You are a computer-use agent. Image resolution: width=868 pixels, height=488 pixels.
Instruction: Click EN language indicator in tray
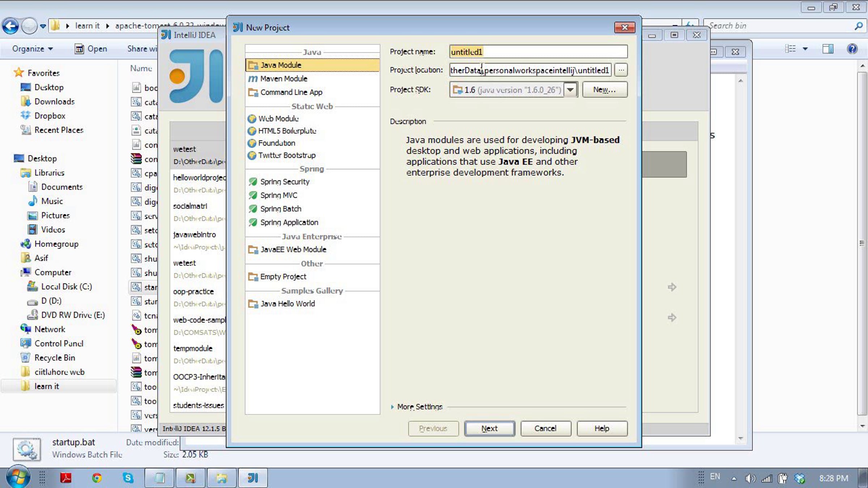coord(715,477)
